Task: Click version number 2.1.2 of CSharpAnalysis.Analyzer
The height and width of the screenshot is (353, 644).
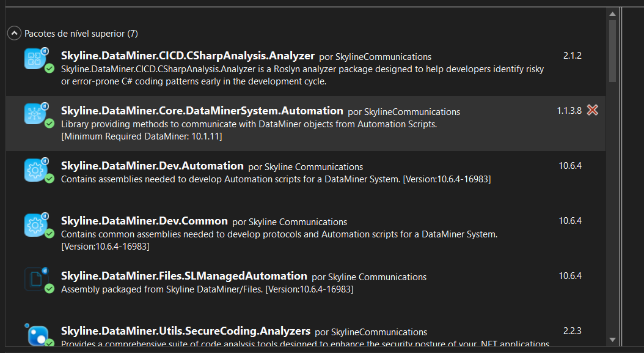Action: 572,56
